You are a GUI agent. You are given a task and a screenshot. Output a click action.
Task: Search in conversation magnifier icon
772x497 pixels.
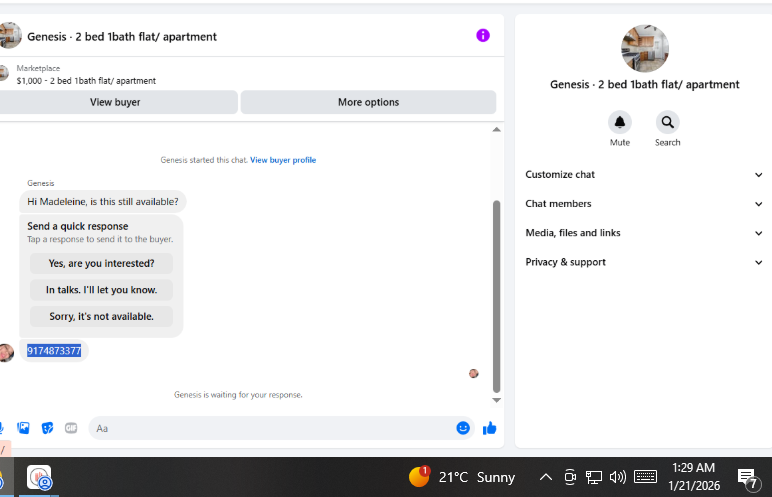click(667, 122)
